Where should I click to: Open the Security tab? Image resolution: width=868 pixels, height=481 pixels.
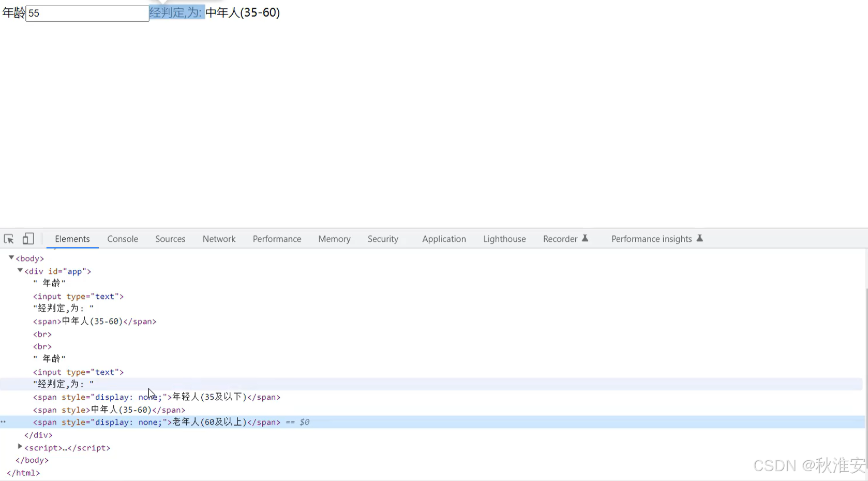pos(383,239)
